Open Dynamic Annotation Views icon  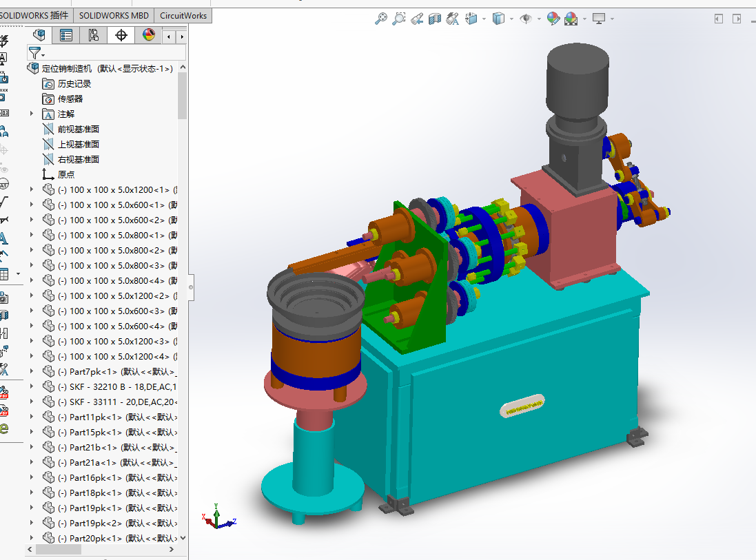453,19
